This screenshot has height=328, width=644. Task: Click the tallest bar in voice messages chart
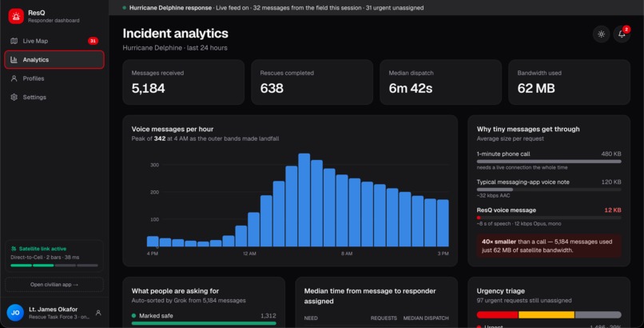304,200
